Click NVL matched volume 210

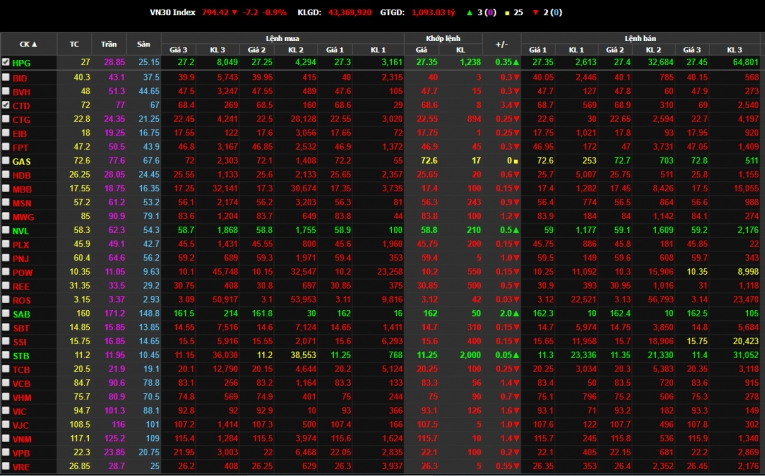tap(473, 230)
